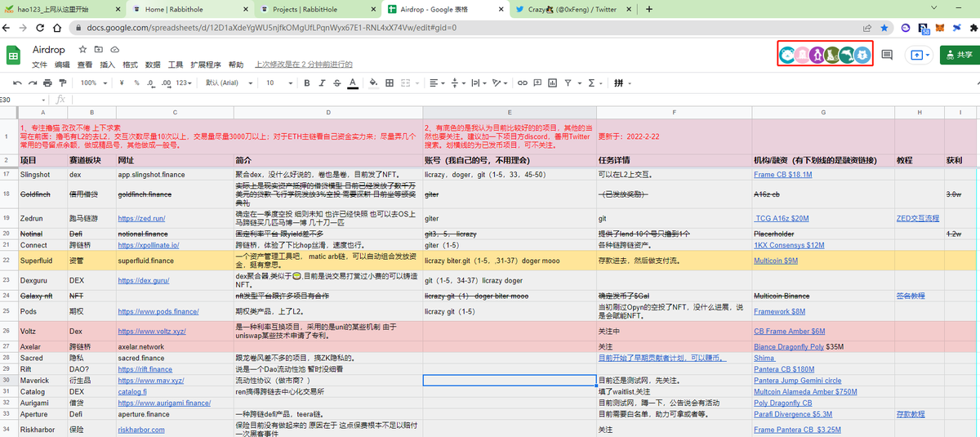The image size is (980, 437).
Task: Go to the Google Sheets home logo
Action: point(14,55)
